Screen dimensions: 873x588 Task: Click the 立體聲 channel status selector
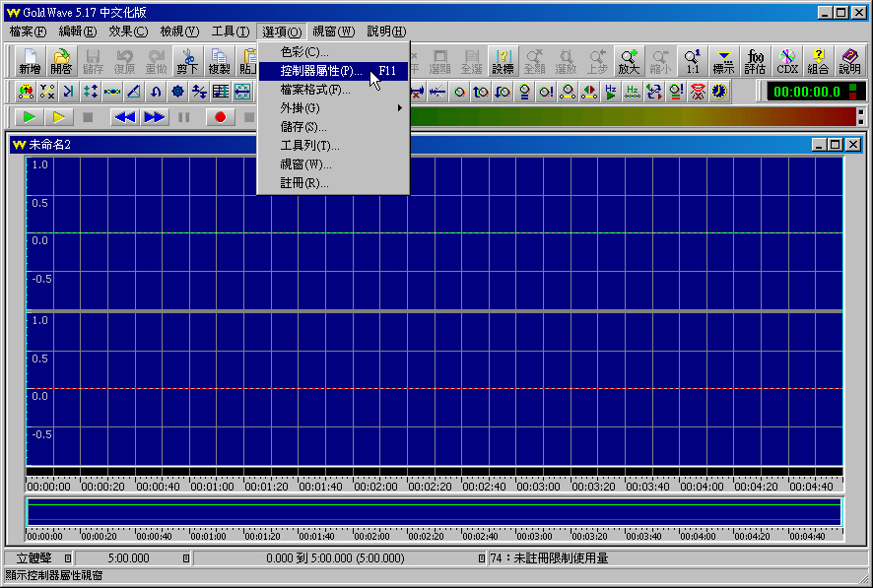tap(34, 557)
